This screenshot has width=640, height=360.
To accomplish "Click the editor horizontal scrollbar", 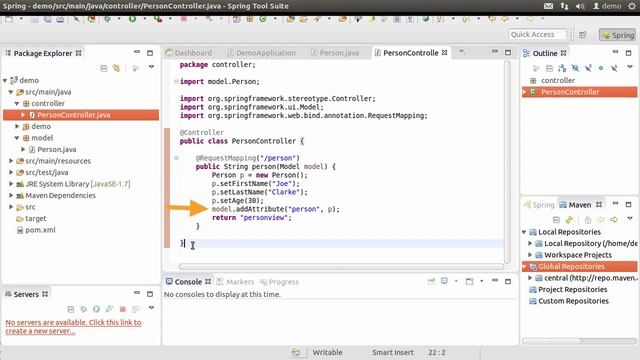I will tap(341, 266).
